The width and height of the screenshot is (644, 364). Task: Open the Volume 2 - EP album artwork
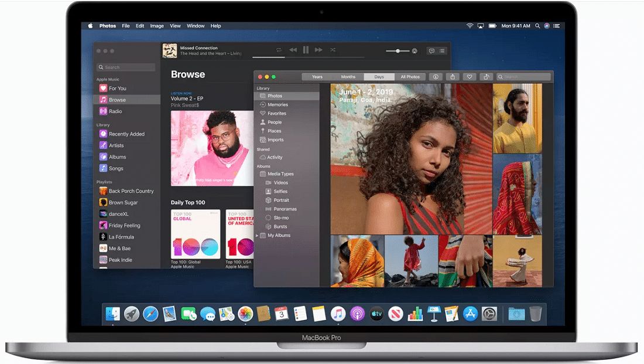212,148
